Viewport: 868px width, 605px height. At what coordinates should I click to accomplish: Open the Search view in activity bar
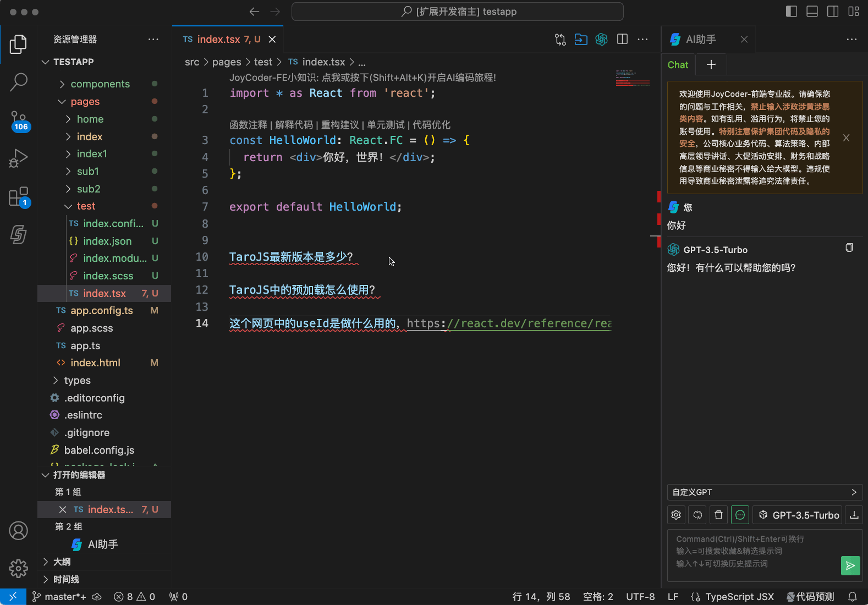tap(18, 82)
